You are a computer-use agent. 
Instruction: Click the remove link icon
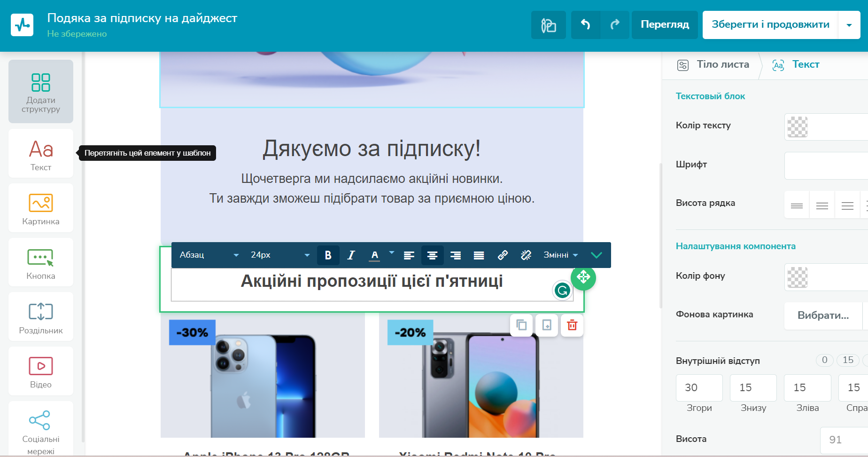[526, 255]
